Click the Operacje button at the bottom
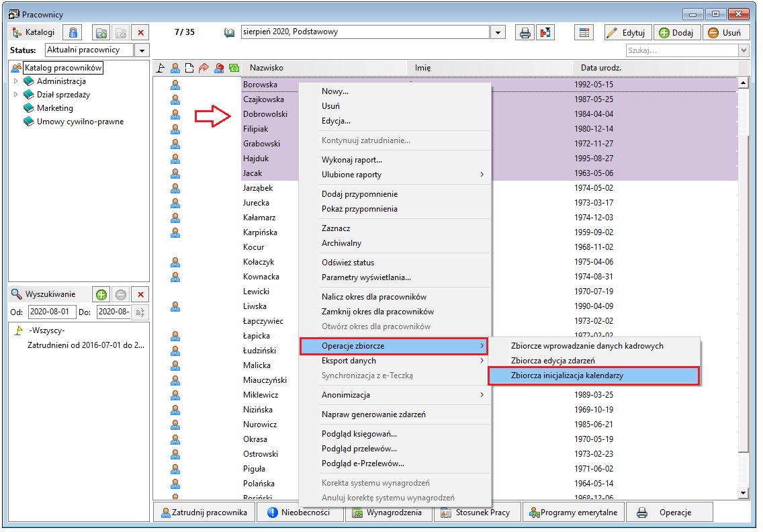Viewport: 763px width, 532px height. [670, 513]
